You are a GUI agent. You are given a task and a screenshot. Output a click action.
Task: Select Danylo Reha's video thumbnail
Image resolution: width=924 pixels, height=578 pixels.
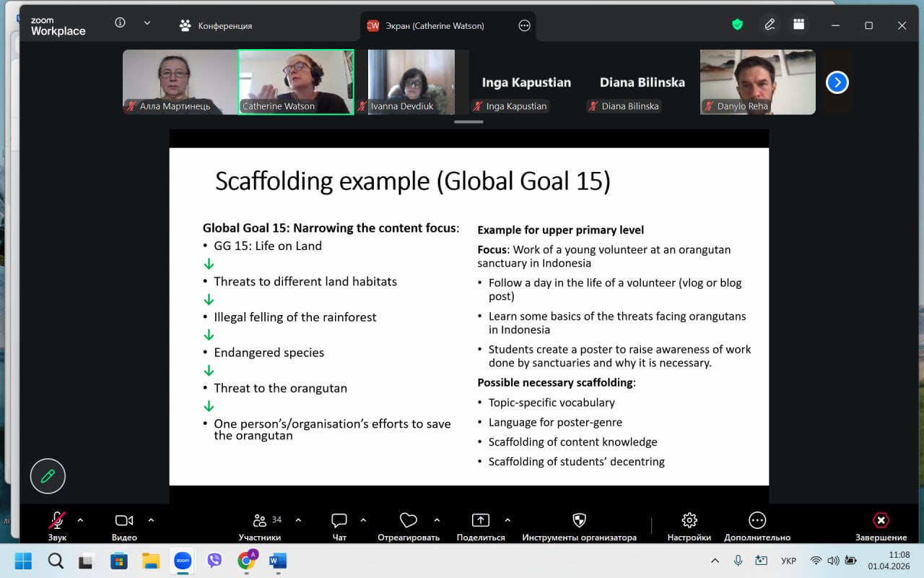click(757, 82)
